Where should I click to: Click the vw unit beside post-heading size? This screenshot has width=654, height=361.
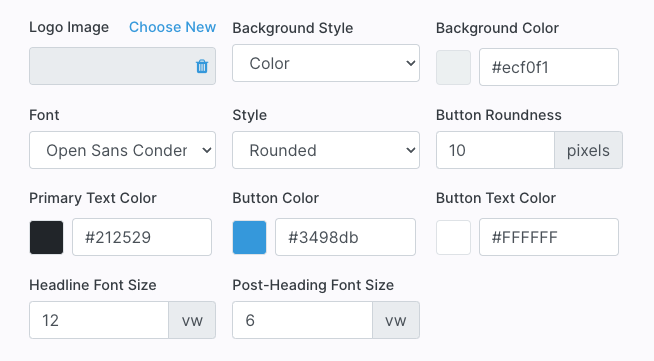click(x=395, y=320)
